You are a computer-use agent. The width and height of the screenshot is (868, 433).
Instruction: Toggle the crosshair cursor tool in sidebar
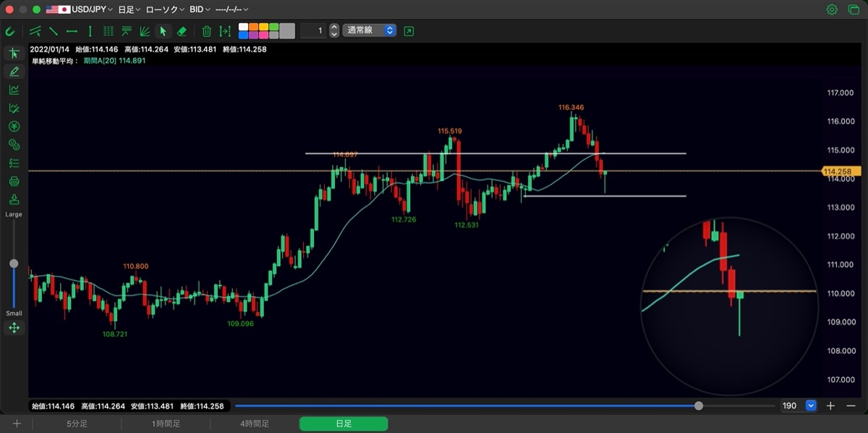click(14, 53)
